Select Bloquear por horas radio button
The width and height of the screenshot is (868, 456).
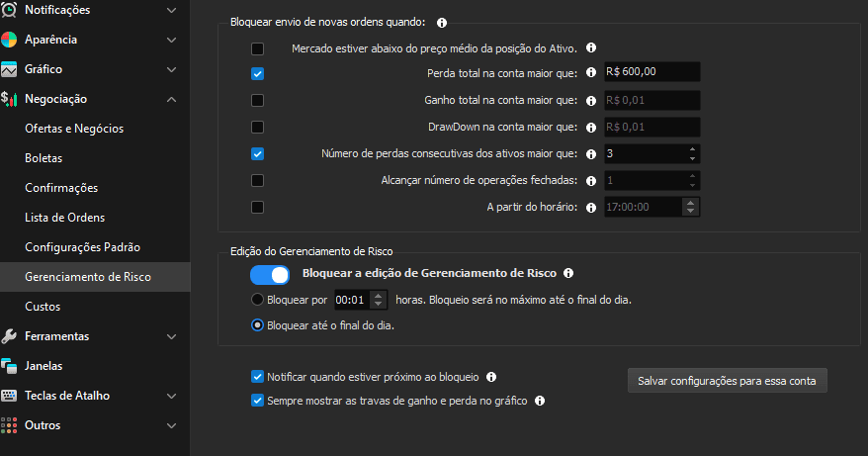coord(257,299)
